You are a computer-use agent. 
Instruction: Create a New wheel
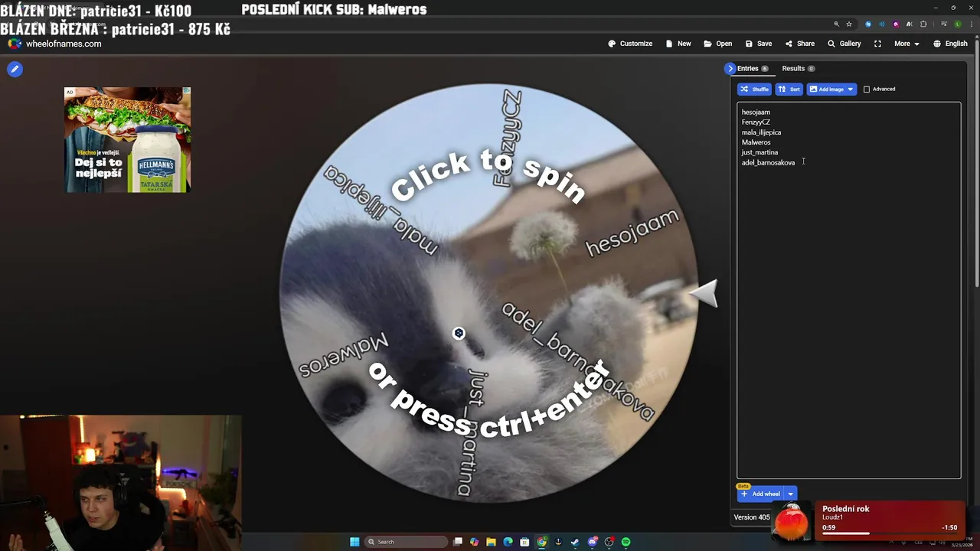coord(678,44)
